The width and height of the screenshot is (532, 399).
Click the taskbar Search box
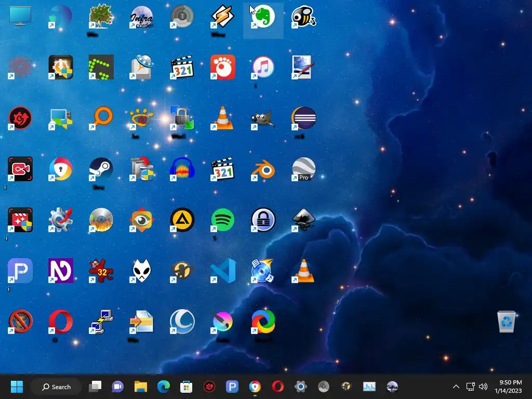pos(56,387)
